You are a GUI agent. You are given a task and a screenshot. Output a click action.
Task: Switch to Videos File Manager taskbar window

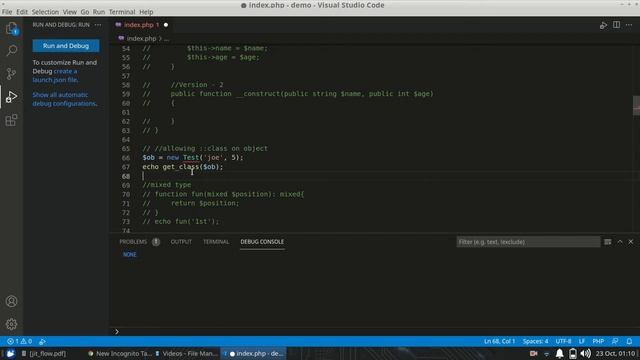click(187, 354)
